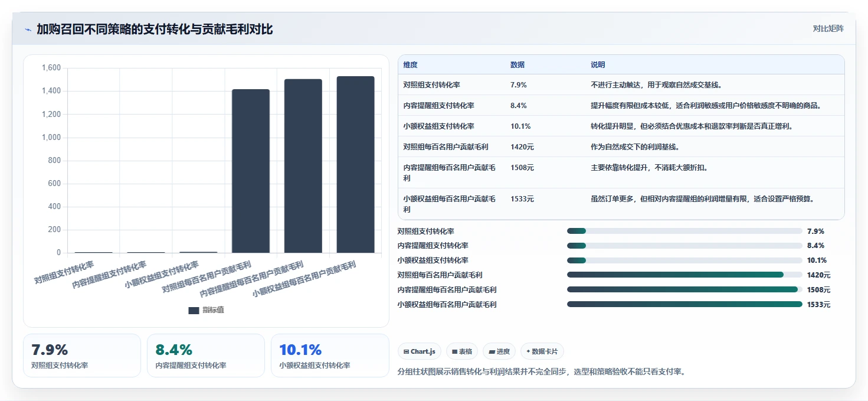The image size is (868, 401).
Task: Click x-axis label 小额权益组支付转化率
Action: tap(162, 275)
